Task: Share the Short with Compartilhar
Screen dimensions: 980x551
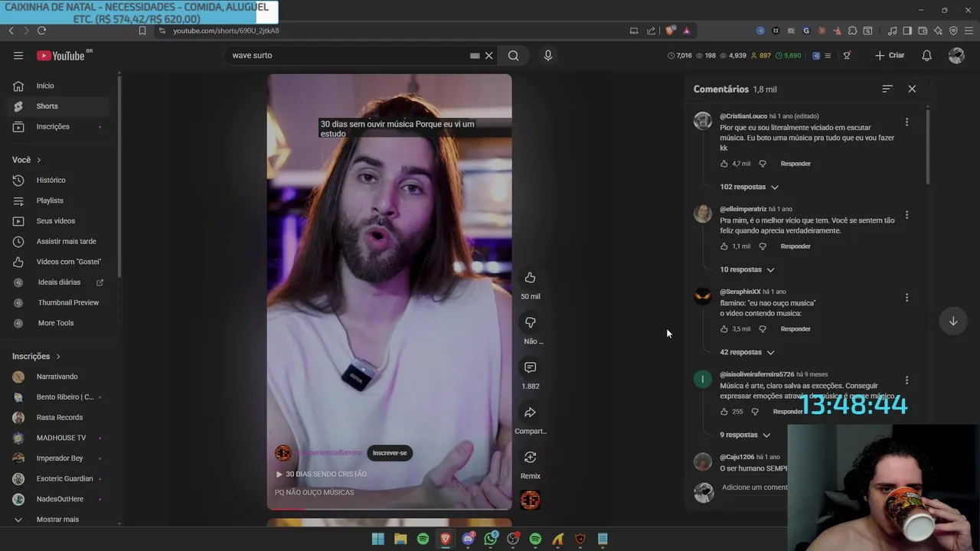Action: coord(530,412)
